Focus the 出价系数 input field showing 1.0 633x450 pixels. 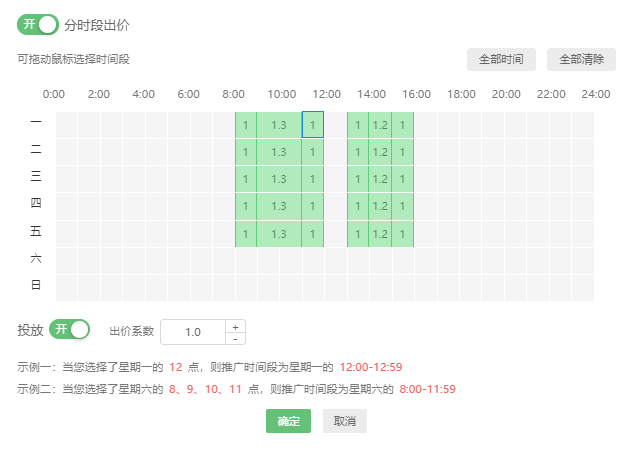tap(193, 332)
